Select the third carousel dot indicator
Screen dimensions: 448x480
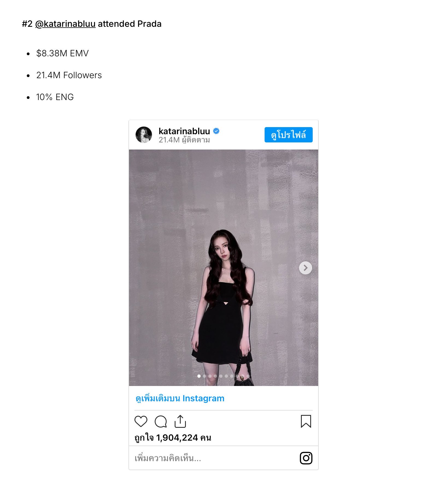(210, 376)
